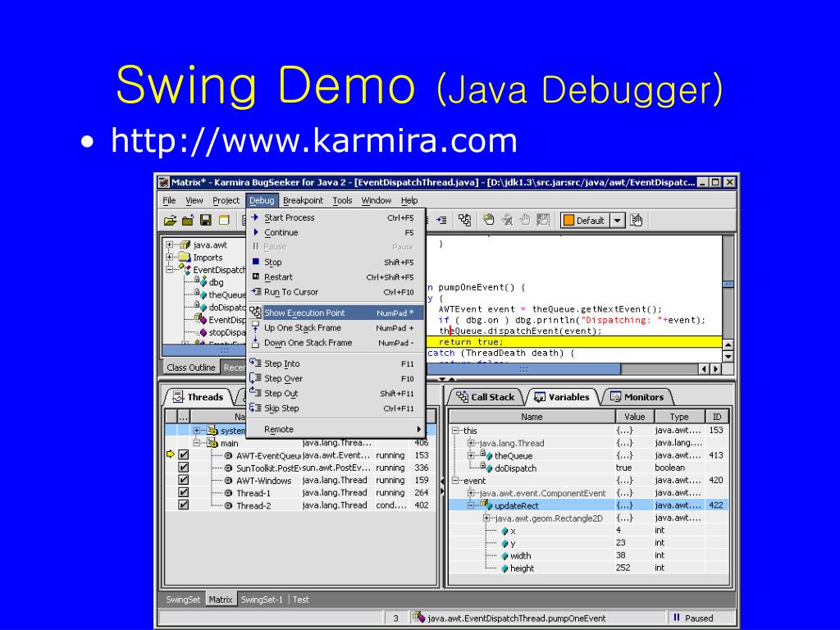
Task: Select the doDispatch variable row
Action: tap(588, 468)
